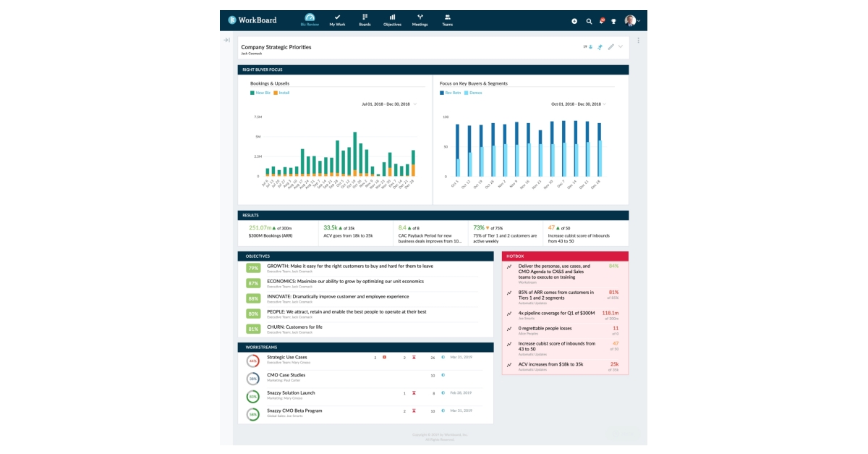Screen dimensions: 868x454
Task: Open the trophy achievements icon
Action: coord(614,22)
